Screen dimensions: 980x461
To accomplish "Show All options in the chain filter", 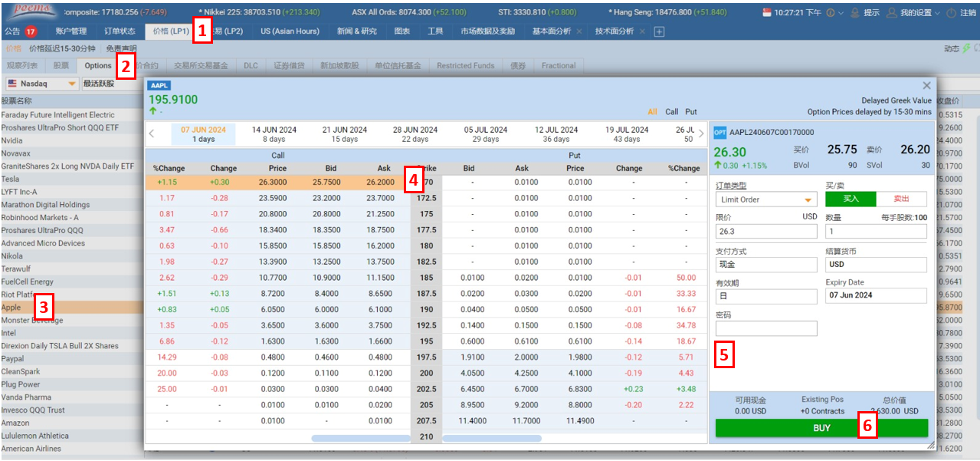I will 652,112.
